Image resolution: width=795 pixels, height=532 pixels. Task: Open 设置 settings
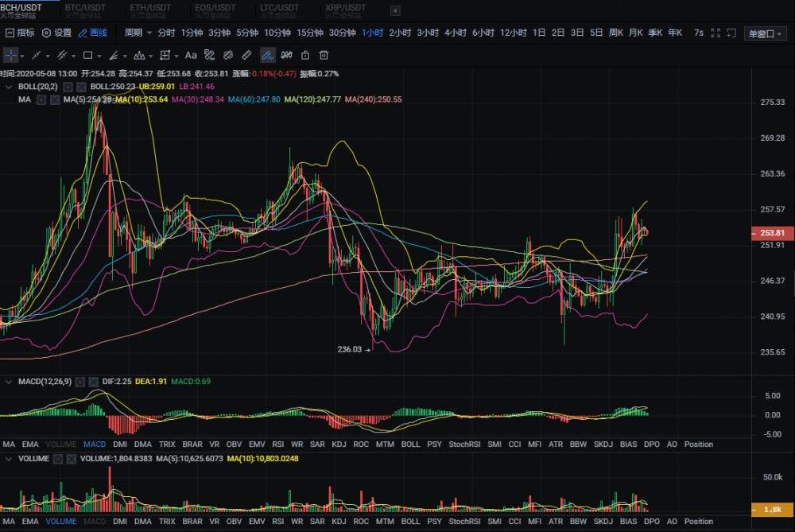[x=56, y=33]
